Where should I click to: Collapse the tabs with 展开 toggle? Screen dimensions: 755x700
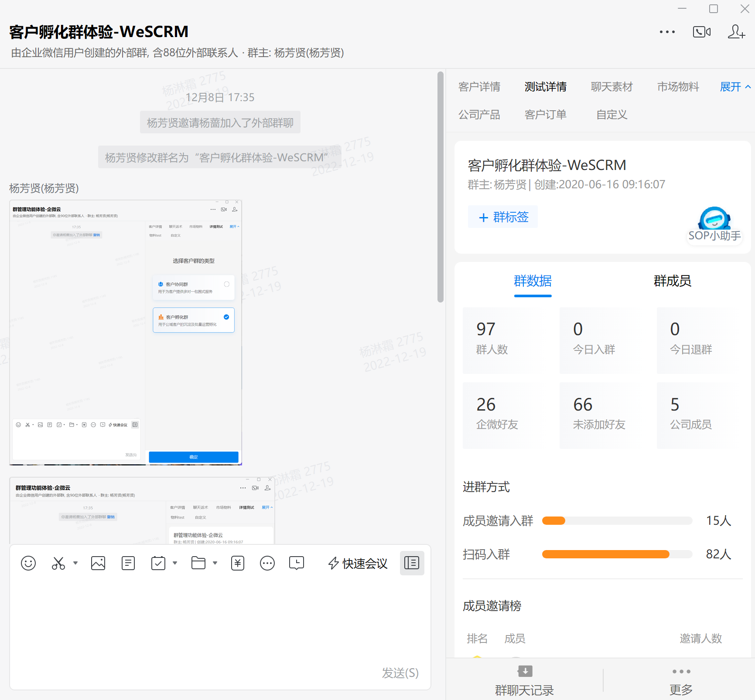735,87
